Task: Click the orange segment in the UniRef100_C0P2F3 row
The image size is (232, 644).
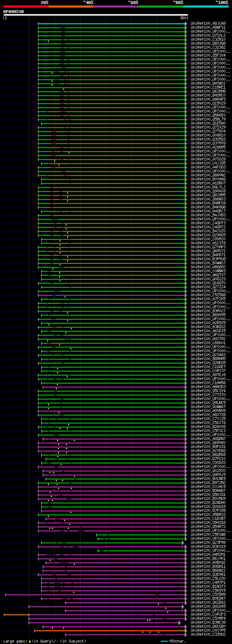Action: pos(16,615)
